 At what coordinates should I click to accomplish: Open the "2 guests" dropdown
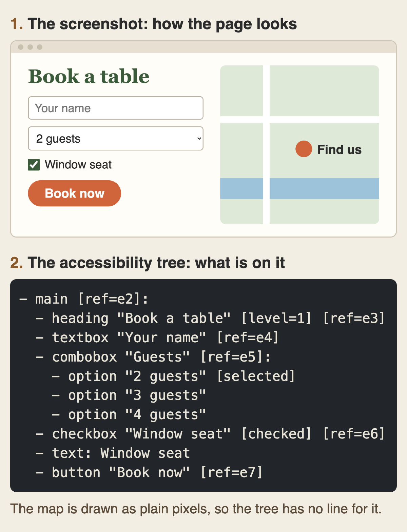coord(116,139)
